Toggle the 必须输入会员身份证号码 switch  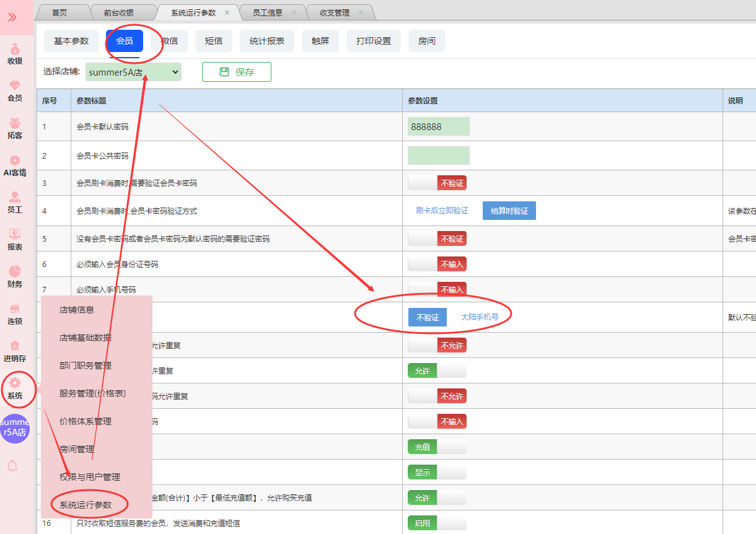coord(437,264)
